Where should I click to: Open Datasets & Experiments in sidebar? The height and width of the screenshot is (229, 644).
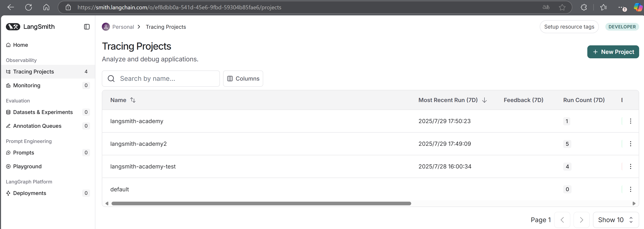pos(48,112)
